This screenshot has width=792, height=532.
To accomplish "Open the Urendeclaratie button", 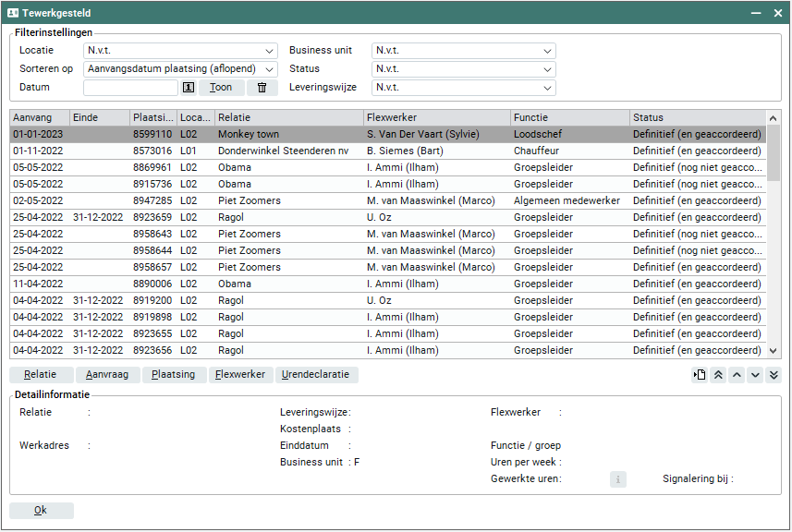I will [317, 375].
